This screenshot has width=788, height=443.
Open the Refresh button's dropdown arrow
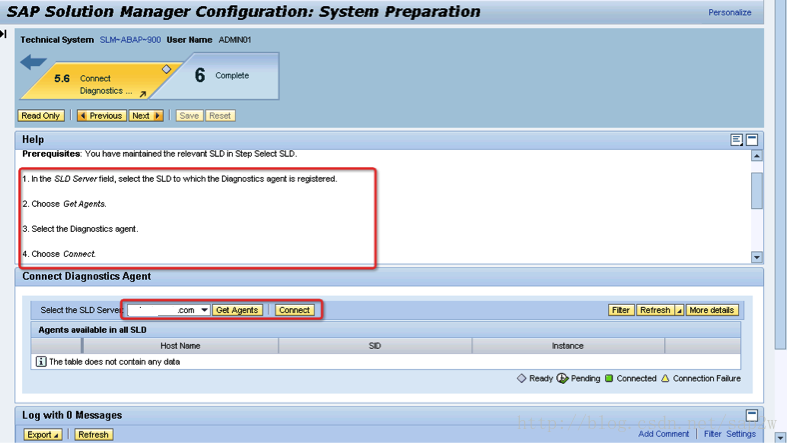click(679, 310)
